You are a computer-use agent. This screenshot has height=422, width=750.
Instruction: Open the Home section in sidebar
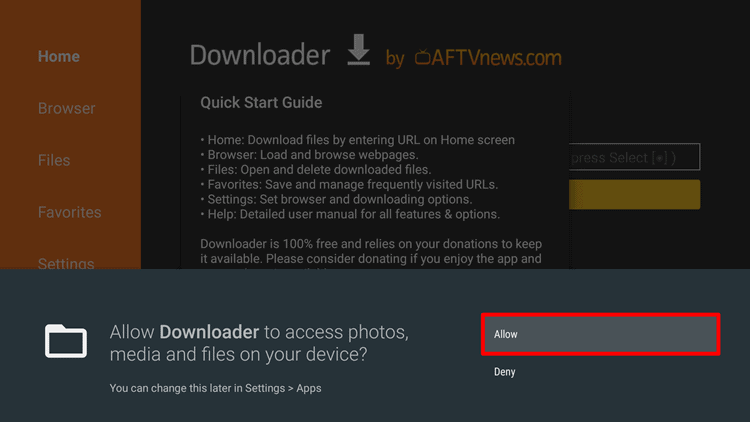pyautogui.click(x=59, y=56)
